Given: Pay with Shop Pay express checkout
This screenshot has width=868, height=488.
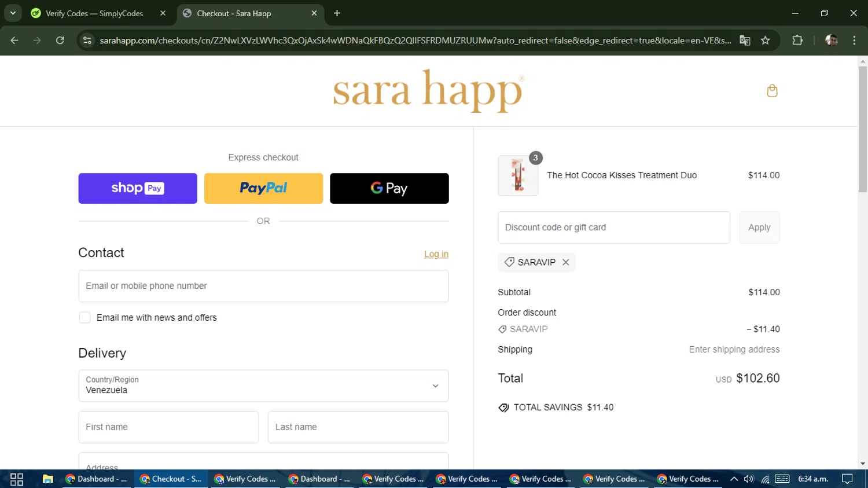Looking at the screenshot, I should click(x=138, y=188).
